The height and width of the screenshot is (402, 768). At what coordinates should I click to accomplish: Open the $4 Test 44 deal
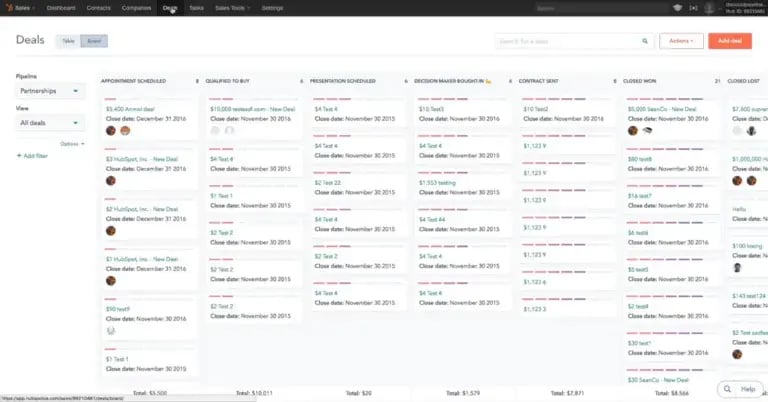(432, 219)
